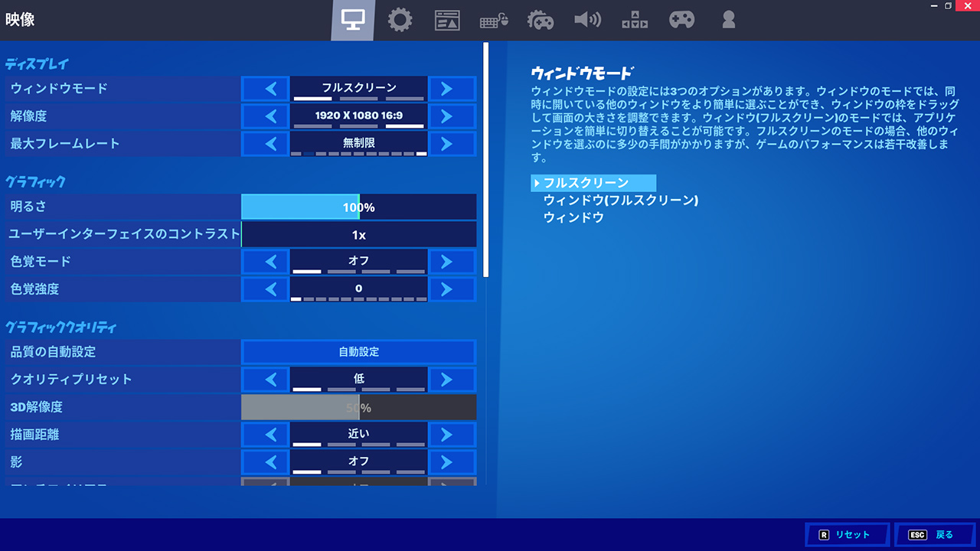Click right arrow for ウィンドウモード
Viewport: 980px width, 551px height.
[452, 89]
